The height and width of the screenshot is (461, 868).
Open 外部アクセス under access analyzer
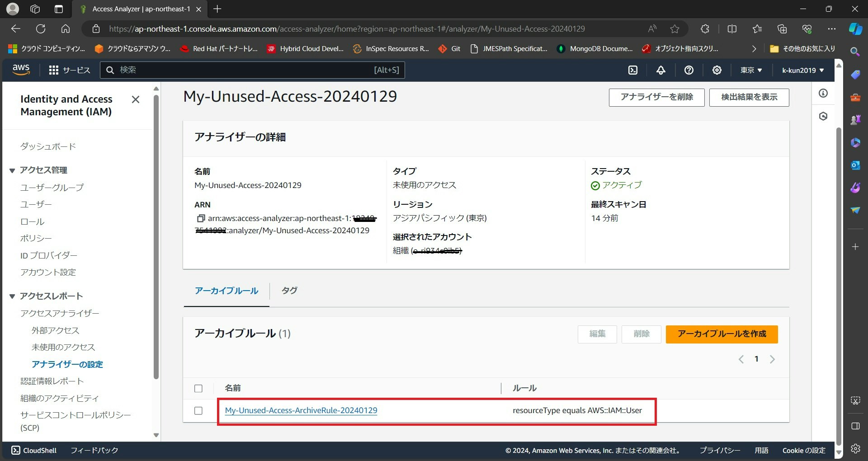click(55, 331)
